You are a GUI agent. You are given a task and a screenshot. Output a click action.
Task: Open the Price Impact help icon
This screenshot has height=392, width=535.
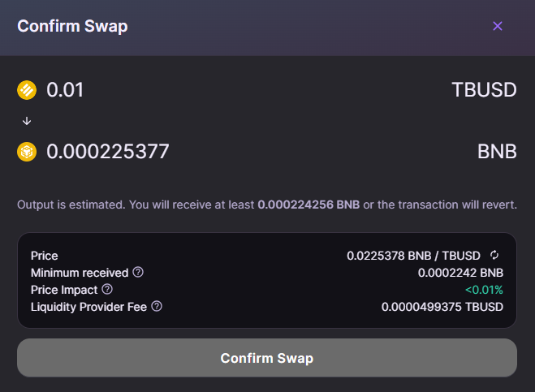tap(107, 289)
